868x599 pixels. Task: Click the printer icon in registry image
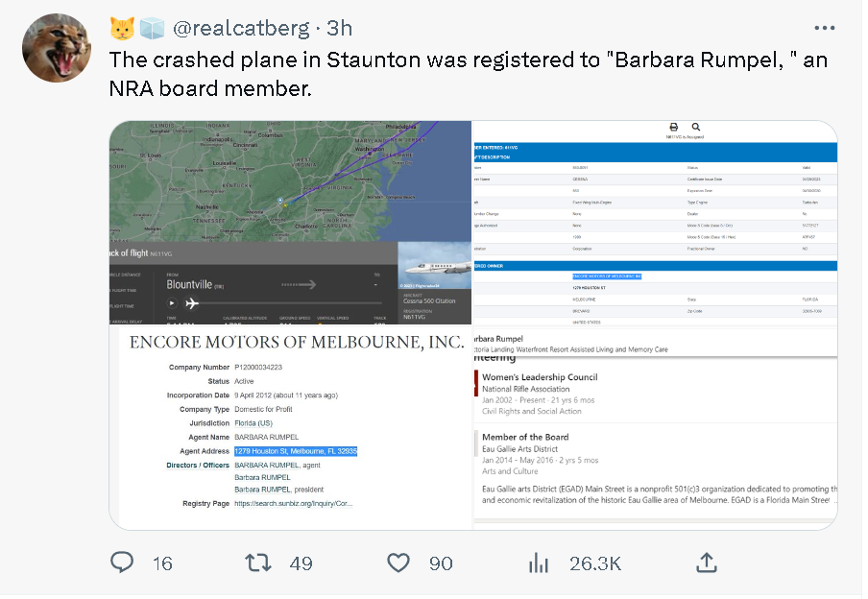674,128
